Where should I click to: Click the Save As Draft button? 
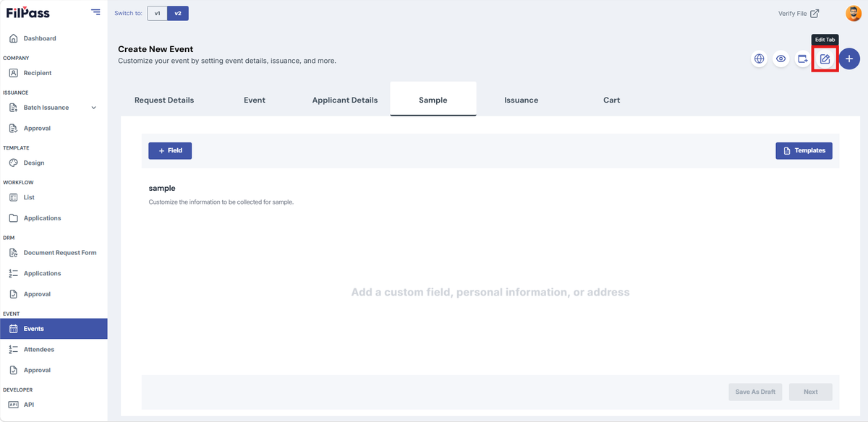[x=755, y=392]
